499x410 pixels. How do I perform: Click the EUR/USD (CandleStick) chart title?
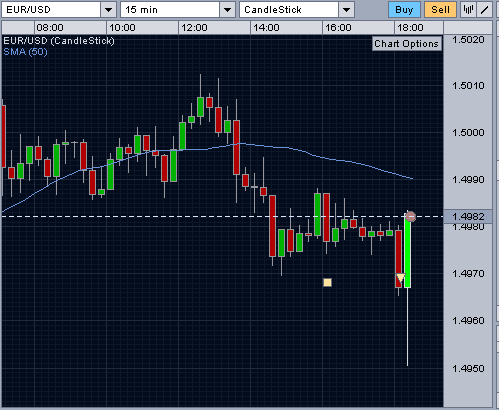(59, 41)
